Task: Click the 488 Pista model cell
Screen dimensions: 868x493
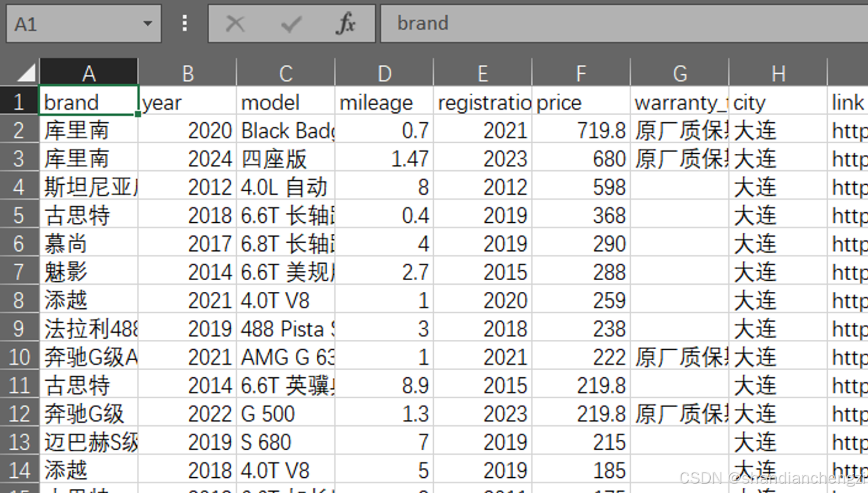Action: [286, 329]
